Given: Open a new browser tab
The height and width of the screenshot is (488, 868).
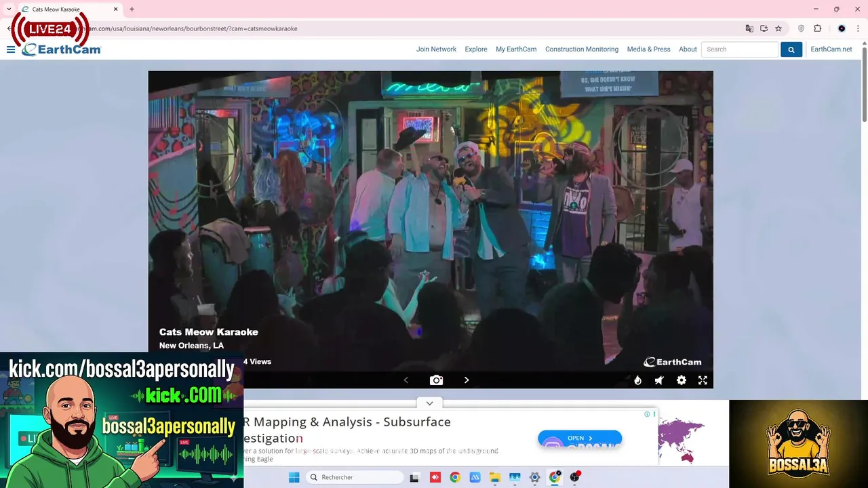Looking at the screenshot, I should tap(132, 9).
